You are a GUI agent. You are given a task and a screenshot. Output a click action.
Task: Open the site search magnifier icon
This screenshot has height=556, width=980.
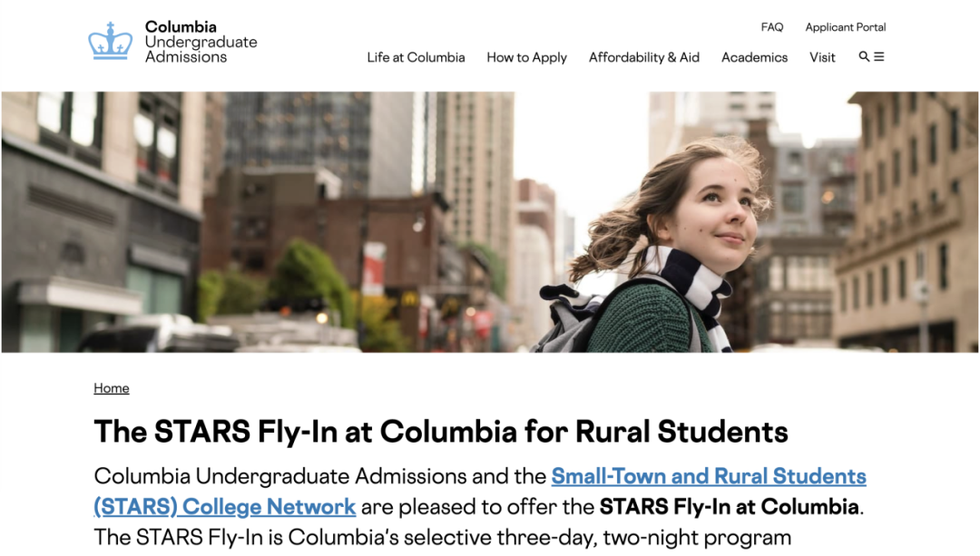coord(864,56)
